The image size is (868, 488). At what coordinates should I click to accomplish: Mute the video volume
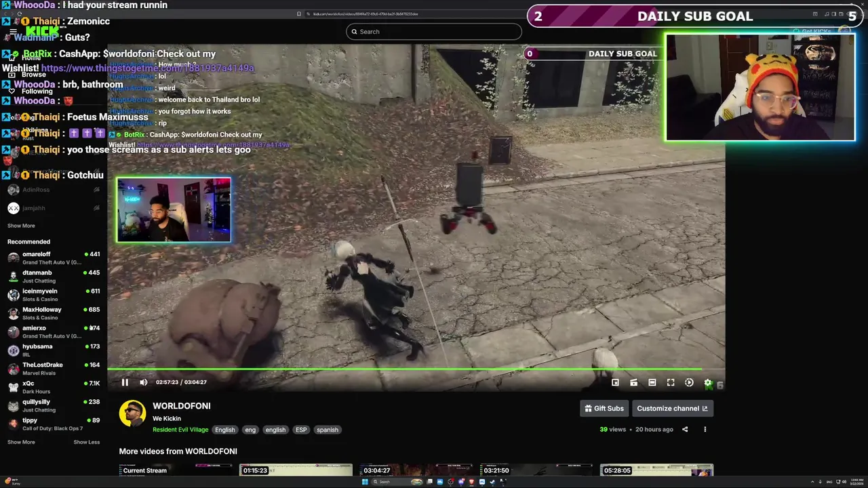144,382
